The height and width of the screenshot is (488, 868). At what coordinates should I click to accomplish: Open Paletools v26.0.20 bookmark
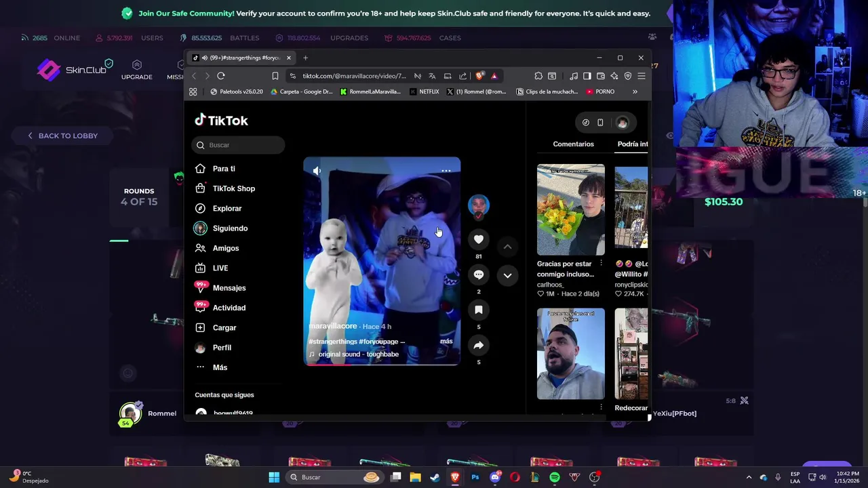pyautogui.click(x=237, y=91)
